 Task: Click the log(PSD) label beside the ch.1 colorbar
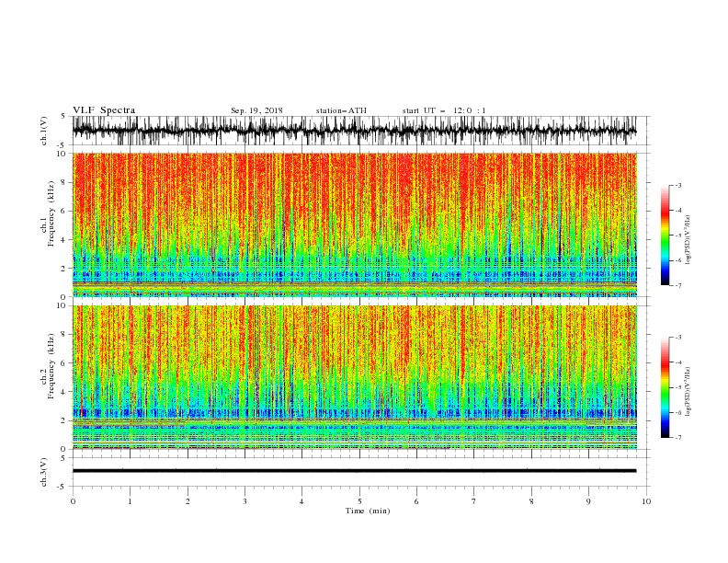pos(688,240)
